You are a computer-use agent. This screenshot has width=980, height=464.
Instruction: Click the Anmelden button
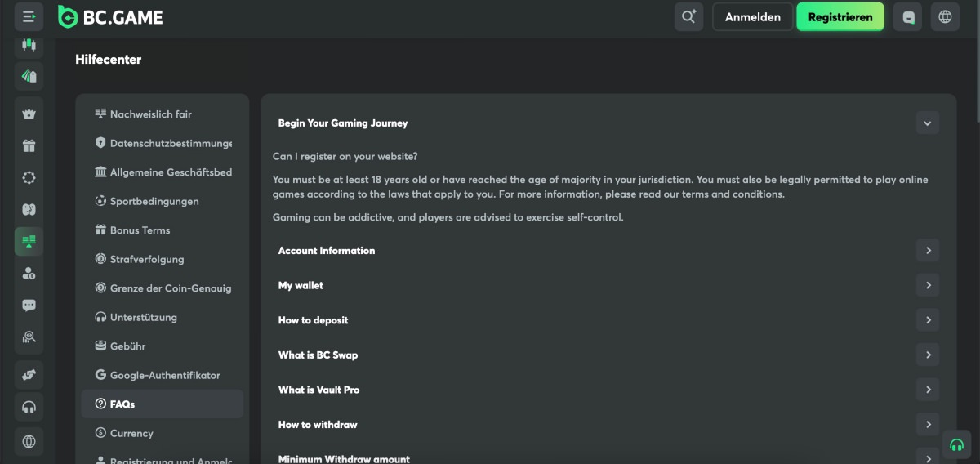752,16
